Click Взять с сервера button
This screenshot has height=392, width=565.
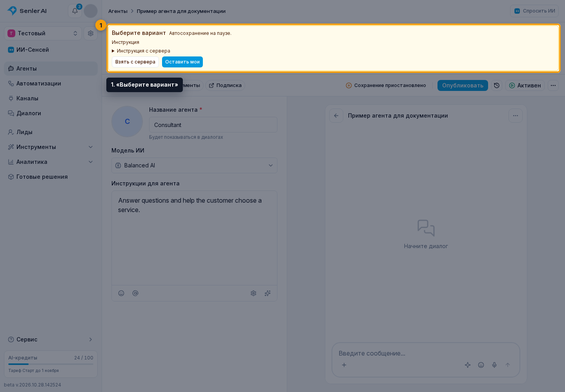(x=135, y=62)
